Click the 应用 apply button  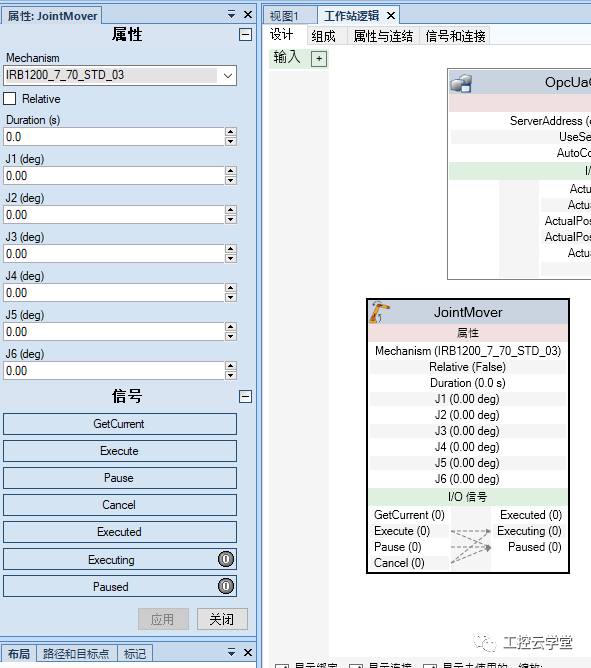[163, 619]
